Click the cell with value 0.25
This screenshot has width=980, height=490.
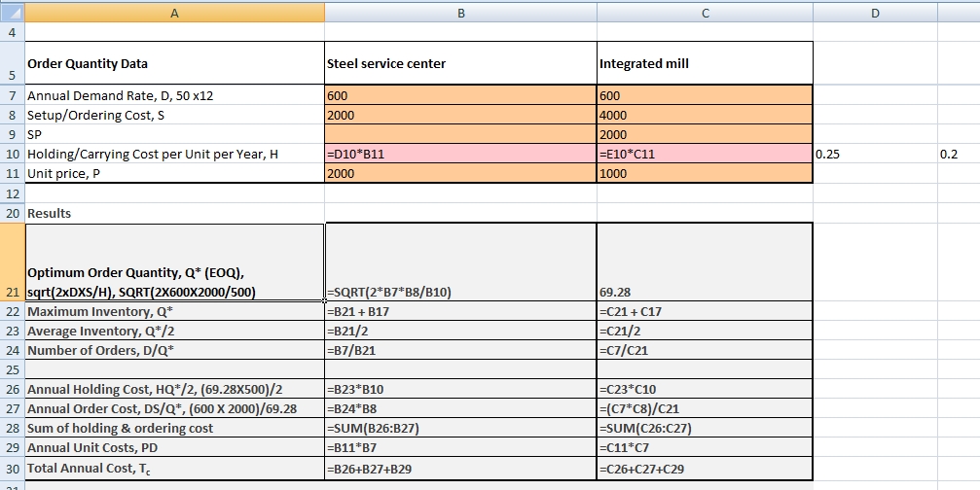[x=874, y=155]
